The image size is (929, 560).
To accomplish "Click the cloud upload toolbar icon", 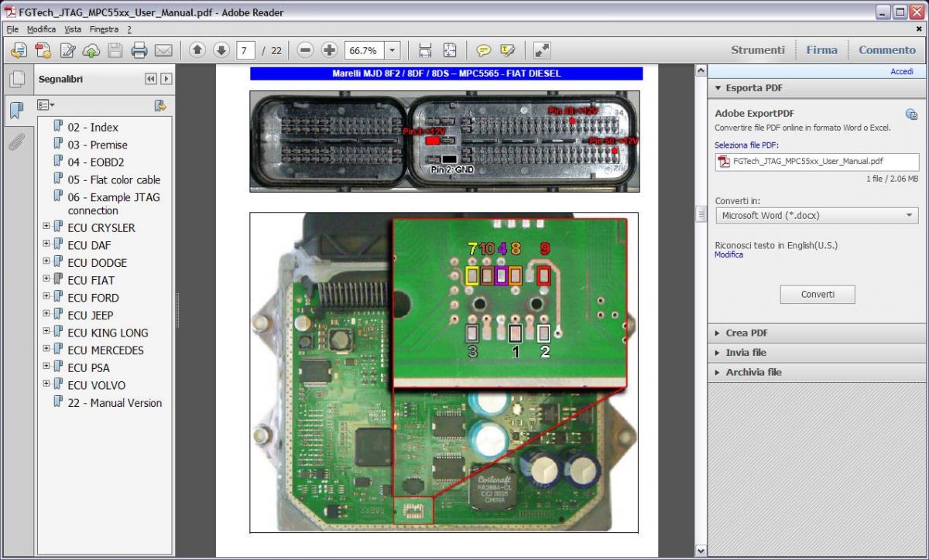I will pos(91,50).
